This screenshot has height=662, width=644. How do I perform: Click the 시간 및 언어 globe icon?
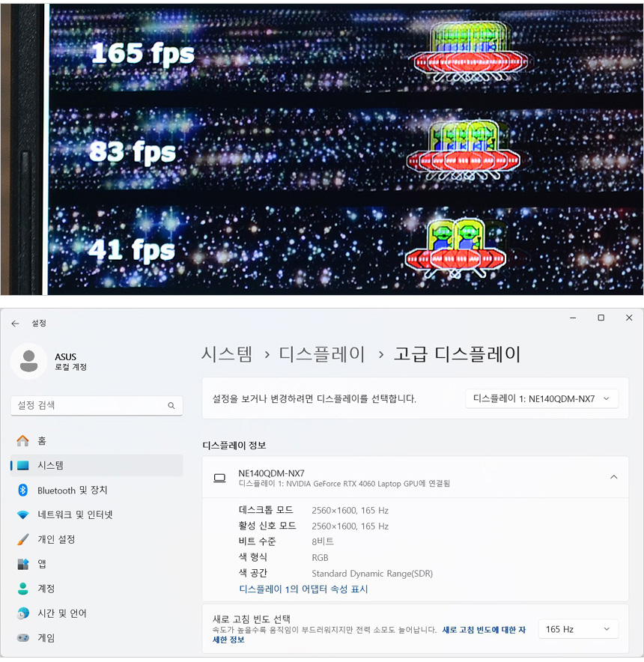click(x=22, y=613)
